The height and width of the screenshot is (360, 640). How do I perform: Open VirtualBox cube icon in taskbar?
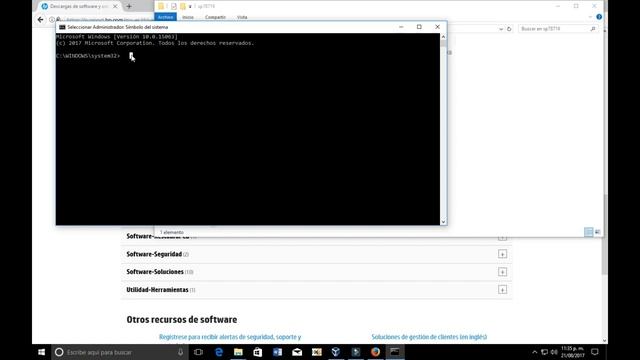tap(336, 352)
